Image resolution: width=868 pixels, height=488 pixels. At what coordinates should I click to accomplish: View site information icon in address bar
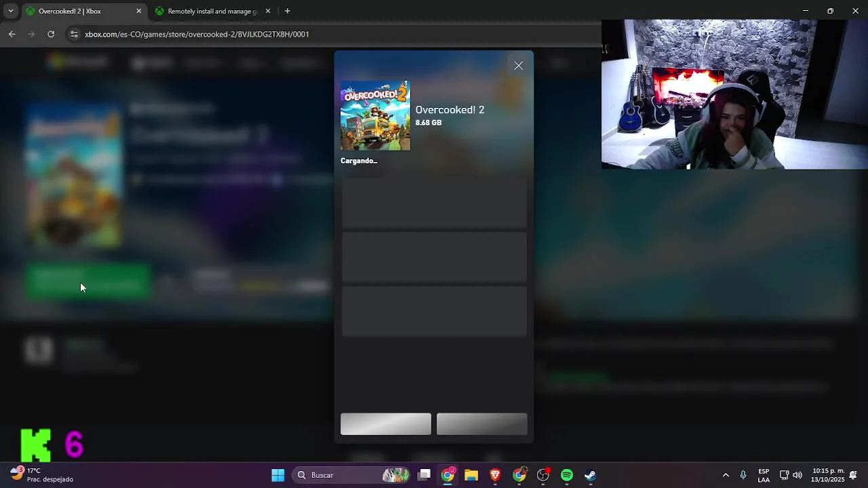click(74, 34)
